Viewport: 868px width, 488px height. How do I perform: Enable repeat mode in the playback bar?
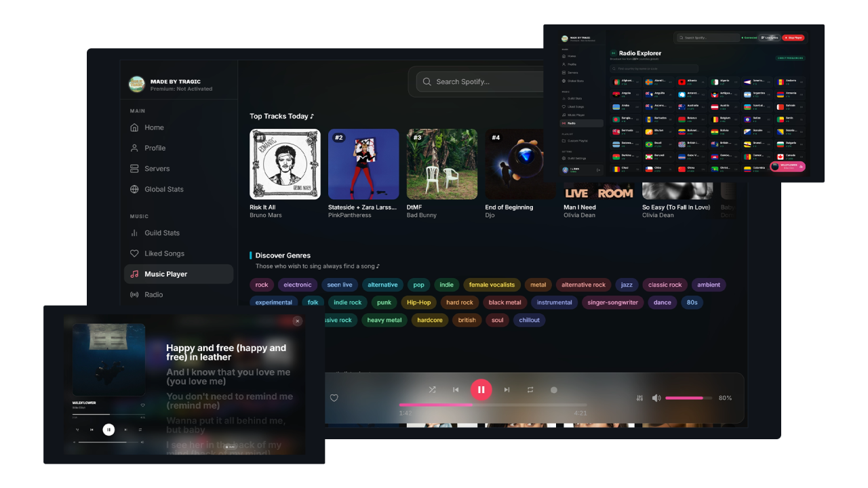pyautogui.click(x=530, y=390)
